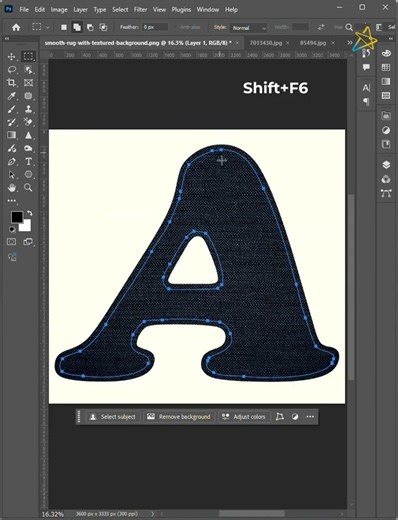
Task: Select the Path Selection arrow tool
Action: (x=12, y=175)
